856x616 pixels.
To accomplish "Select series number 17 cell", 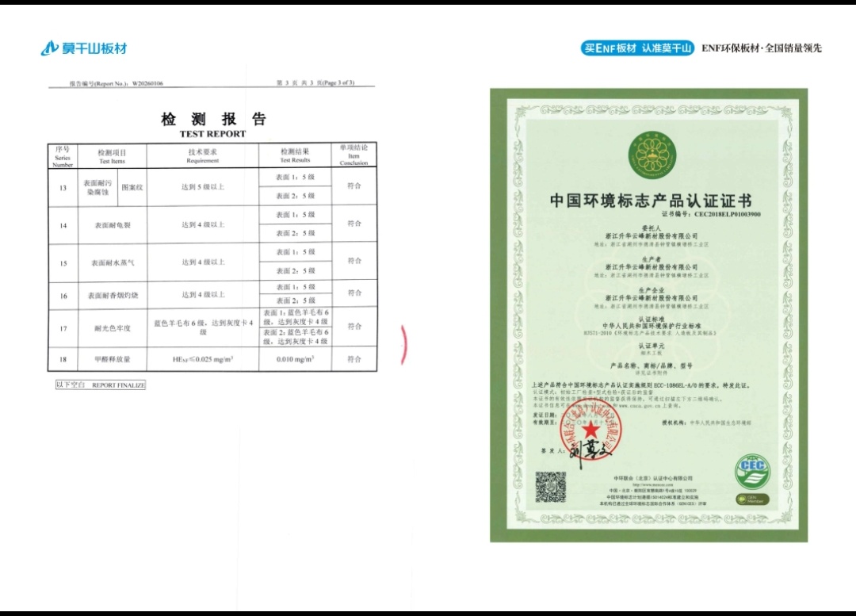I will (x=63, y=329).
